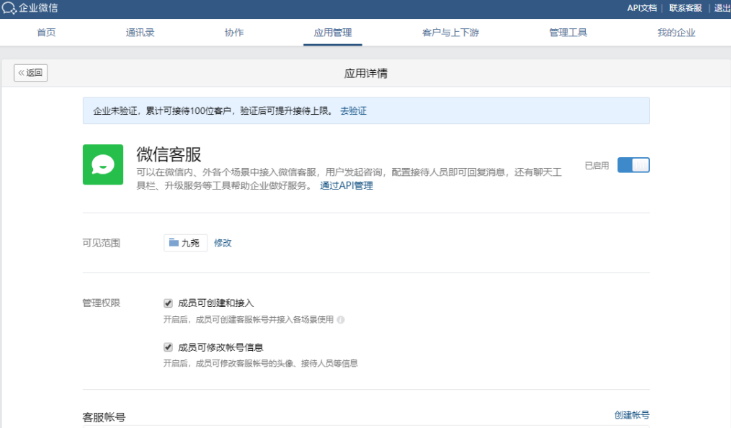Viewport: 731px width, 428px height.
Task: Toggle the 已启用 switch off
Action: (633, 165)
